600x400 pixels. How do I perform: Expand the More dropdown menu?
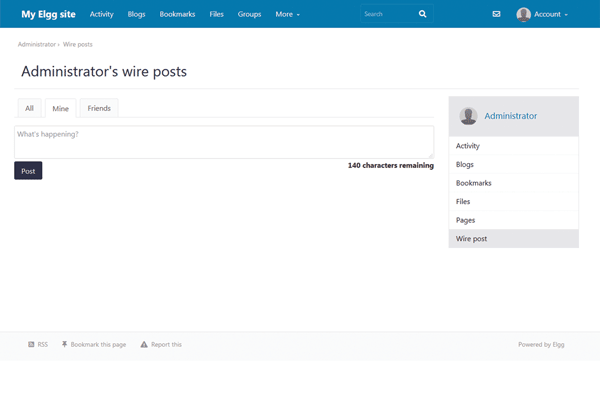pyautogui.click(x=288, y=15)
